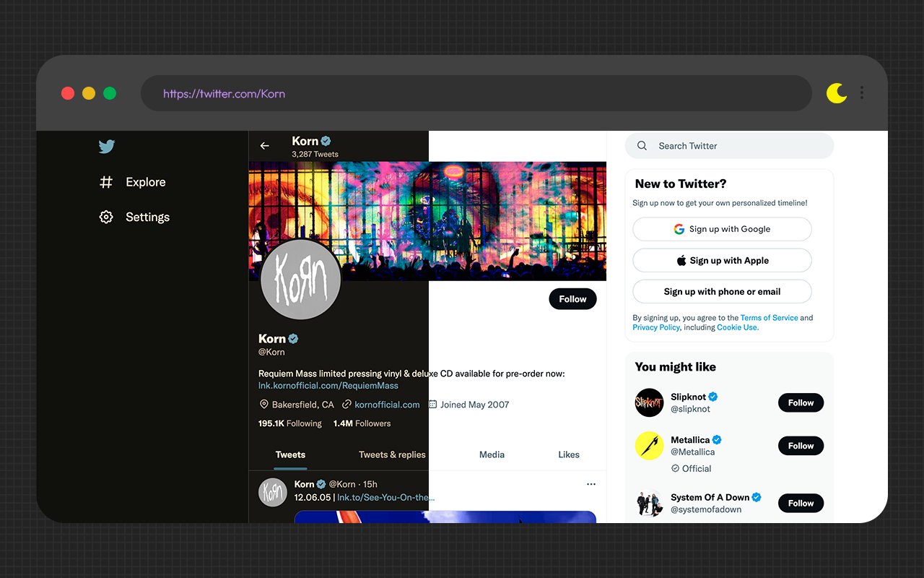This screenshot has width=924, height=578.
Task: Click System Of A Down's avatar
Action: 649,503
